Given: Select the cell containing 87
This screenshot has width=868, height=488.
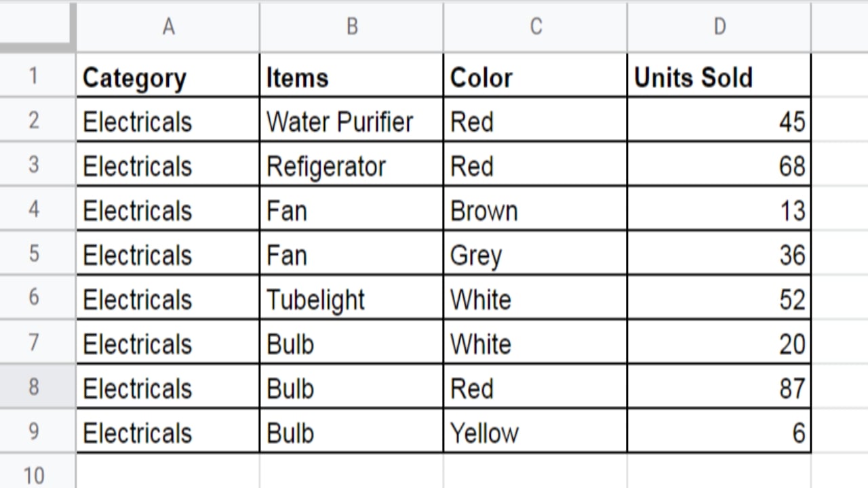Looking at the screenshot, I should 719,387.
